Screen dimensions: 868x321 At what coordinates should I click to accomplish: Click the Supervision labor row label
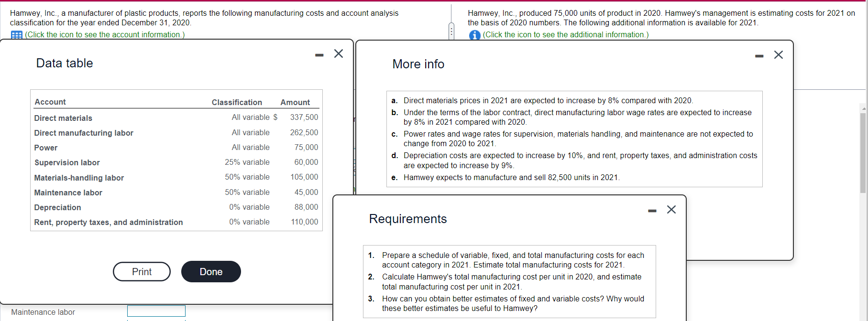(67, 162)
